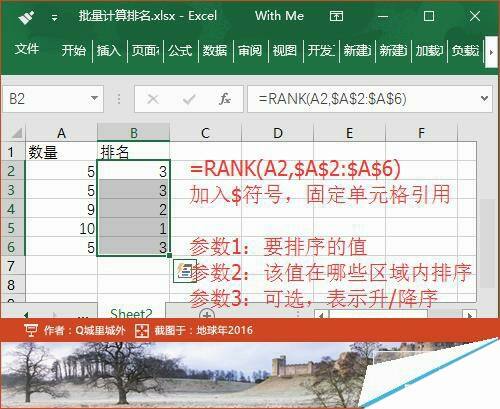
Task: Open the 负载 ribbon tab
Action: point(465,50)
